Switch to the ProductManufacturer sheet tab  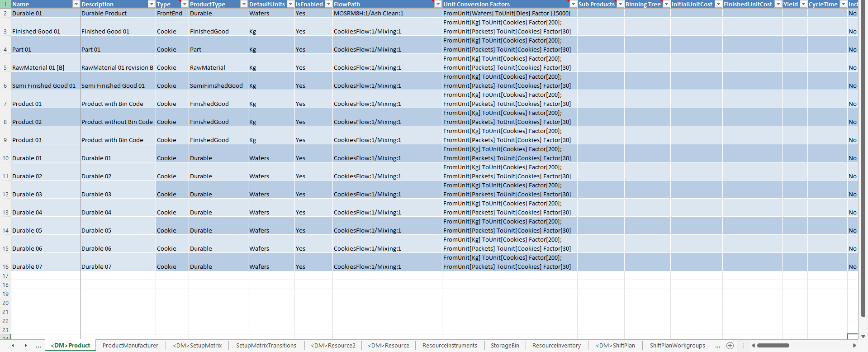click(130, 346)
